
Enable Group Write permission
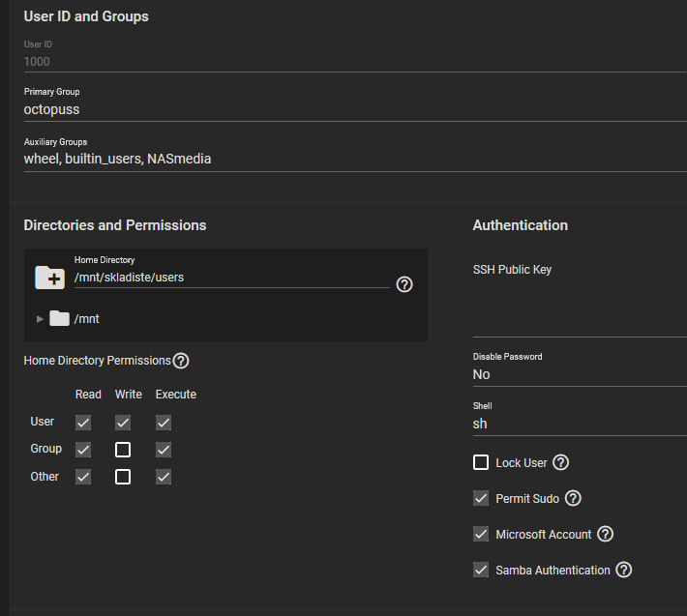123,450
